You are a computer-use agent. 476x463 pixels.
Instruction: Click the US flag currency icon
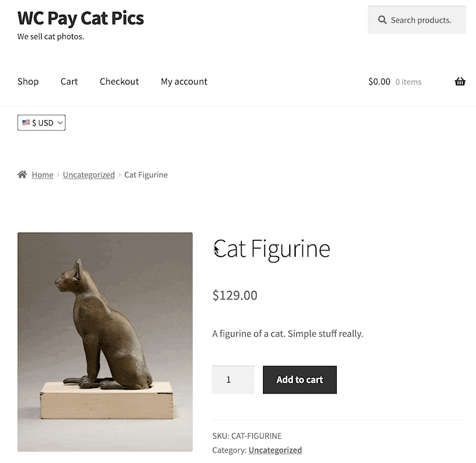(x=26, y=123)
